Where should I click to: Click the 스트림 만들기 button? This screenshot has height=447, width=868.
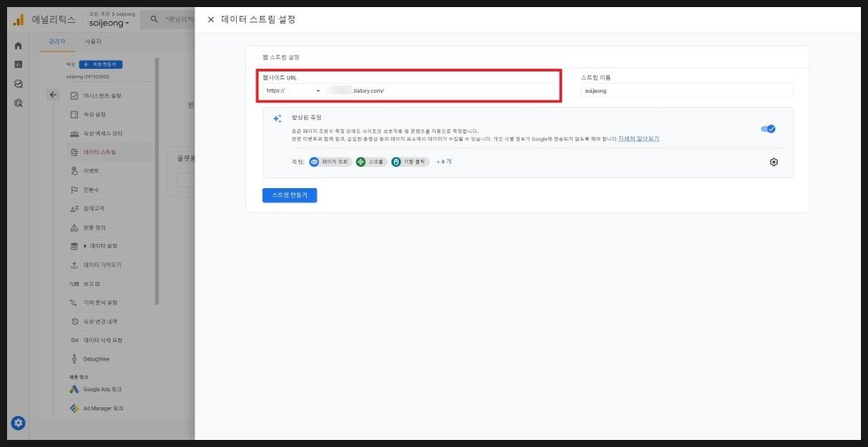click(x=289, y=195)
